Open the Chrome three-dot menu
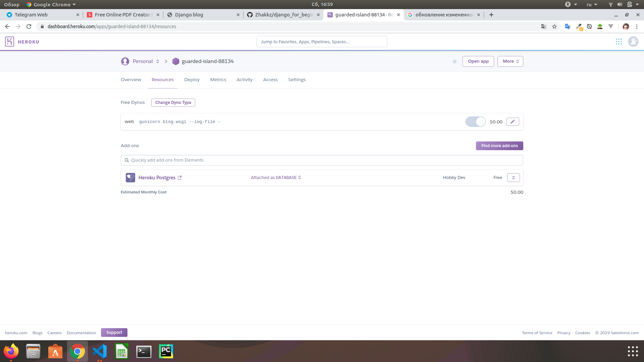The width and height of the screenshot is (644, 362). (x=637, y=26)
